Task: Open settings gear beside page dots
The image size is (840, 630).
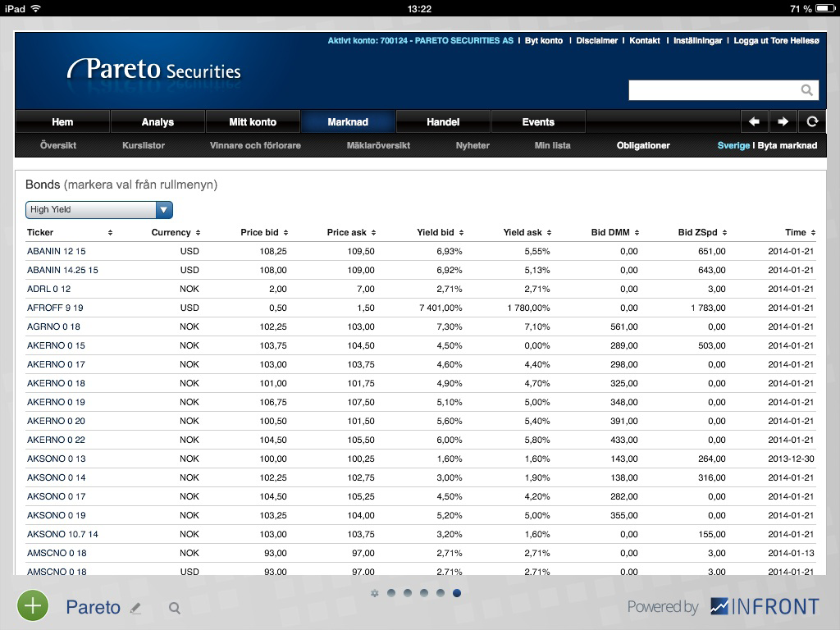Action: tap(374, 593)
